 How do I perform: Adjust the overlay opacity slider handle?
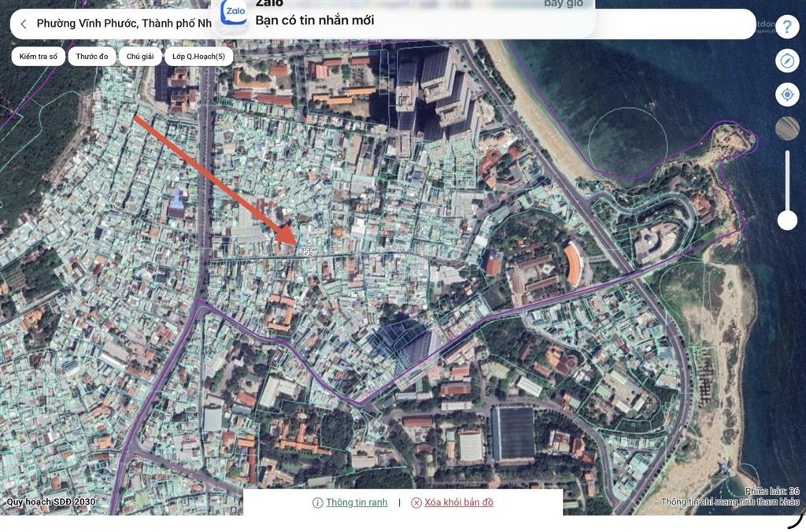tap(787, 220)
